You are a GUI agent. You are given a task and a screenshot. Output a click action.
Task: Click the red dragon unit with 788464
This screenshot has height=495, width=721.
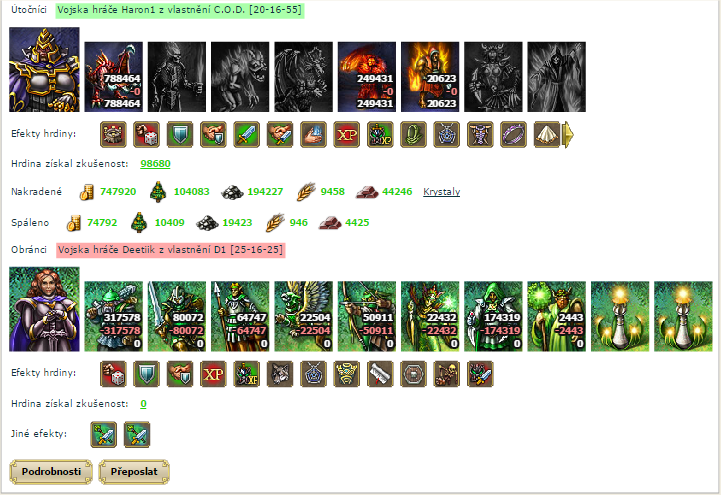click(114, 77)
